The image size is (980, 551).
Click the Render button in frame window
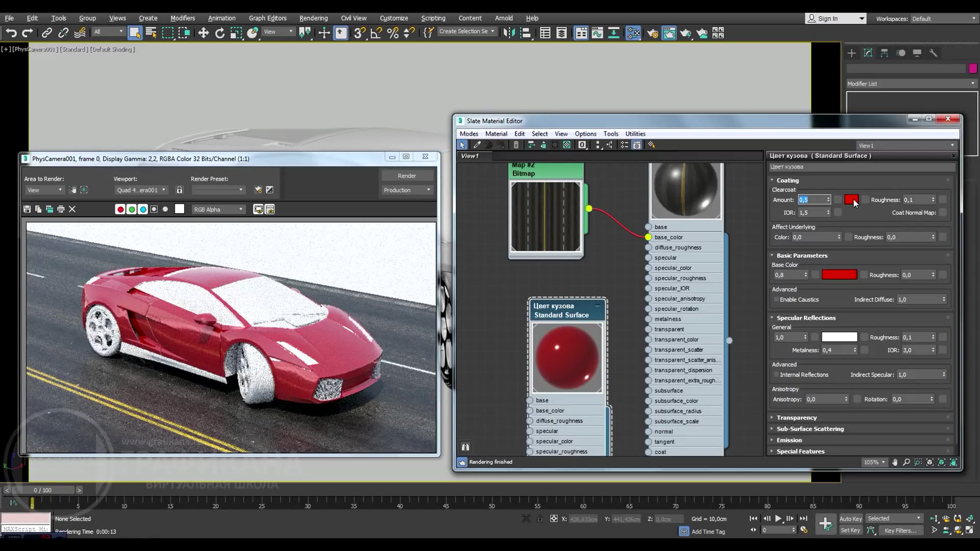[x=407, y=176]
